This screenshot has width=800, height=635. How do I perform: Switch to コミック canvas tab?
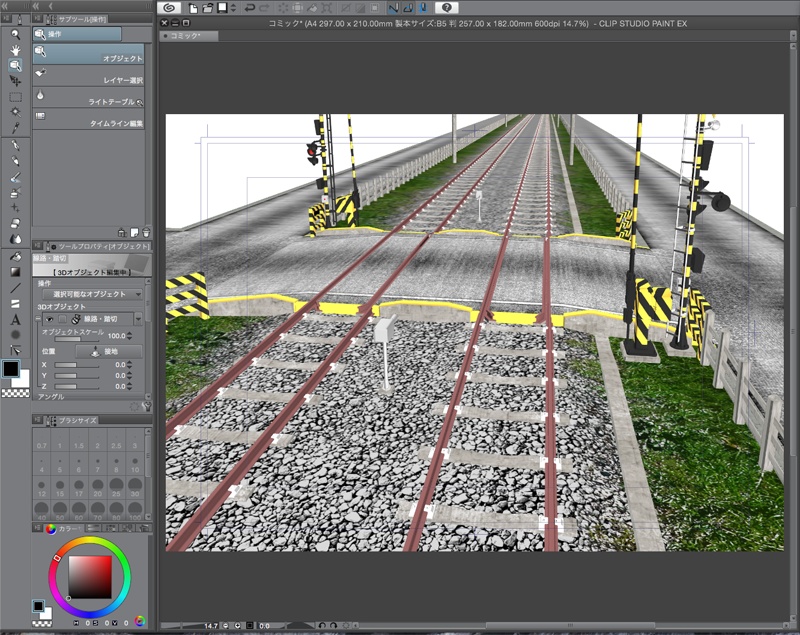(x=188, y=36)
